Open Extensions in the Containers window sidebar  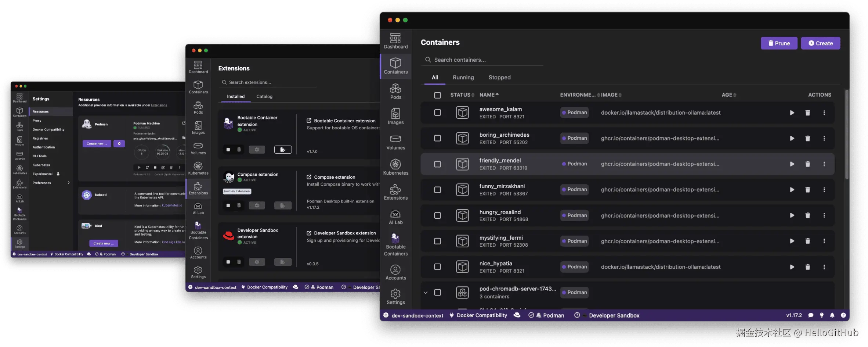[x=395, y=192]
